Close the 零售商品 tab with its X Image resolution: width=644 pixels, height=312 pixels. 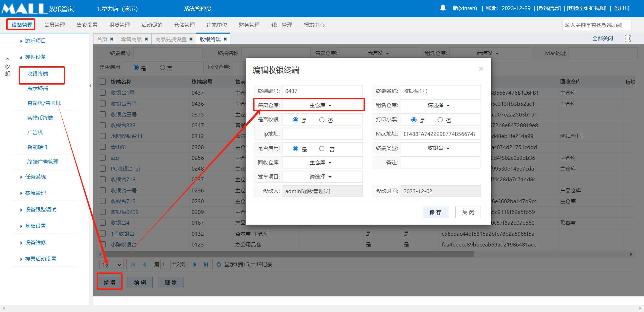146,39
